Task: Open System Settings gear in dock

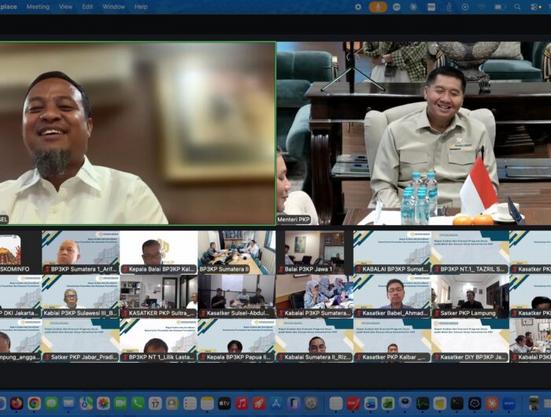Action: [x=311, y=403]
